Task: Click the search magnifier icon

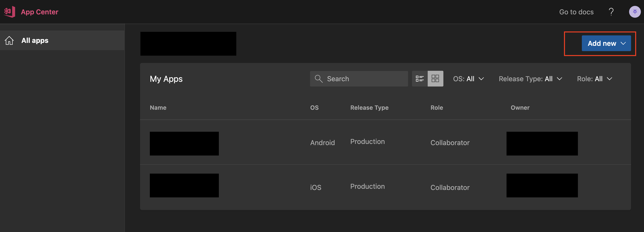Action: (x=318, y=79)
